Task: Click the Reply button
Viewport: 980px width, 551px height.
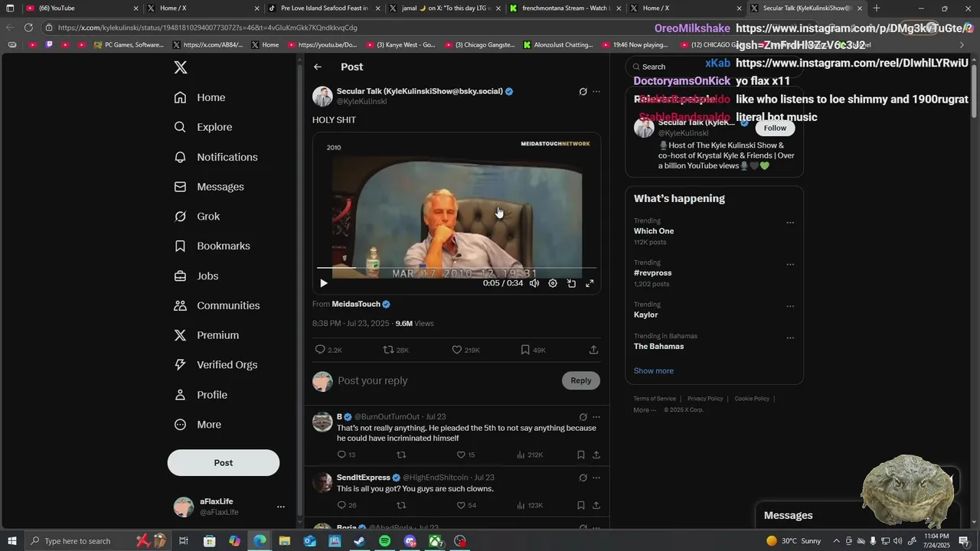Action: (581, 380)
